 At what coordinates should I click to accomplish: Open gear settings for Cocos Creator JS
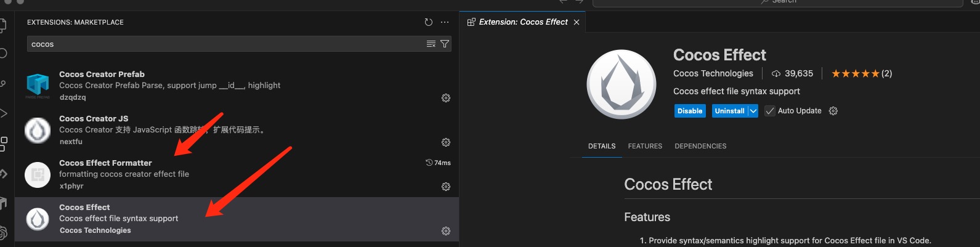click(x=446, y=142)
